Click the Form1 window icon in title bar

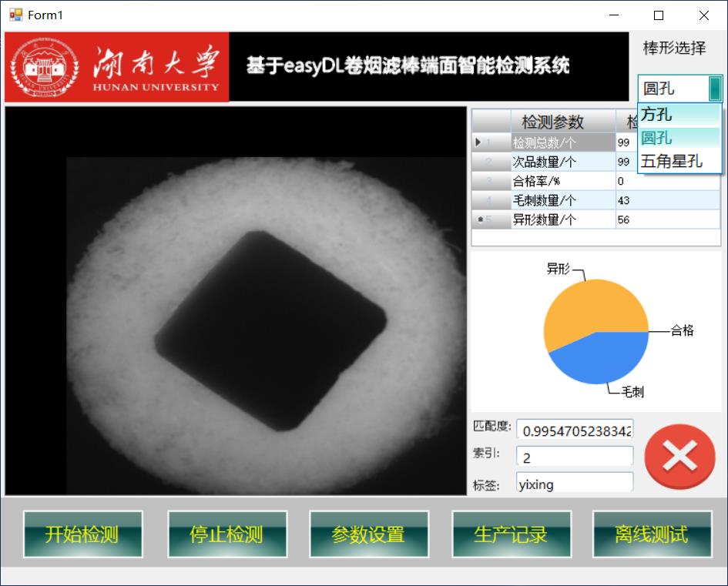(15, 15)
